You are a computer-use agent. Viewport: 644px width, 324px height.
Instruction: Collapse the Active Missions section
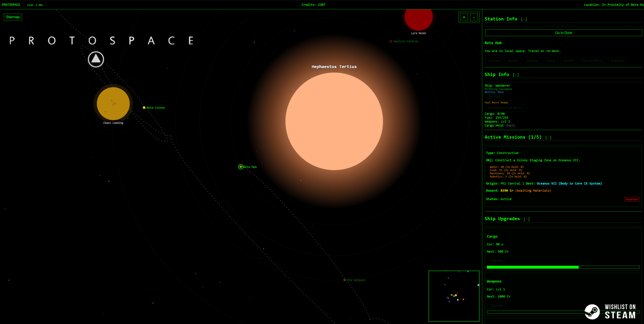pyautogui.click(x=548, y=137)
